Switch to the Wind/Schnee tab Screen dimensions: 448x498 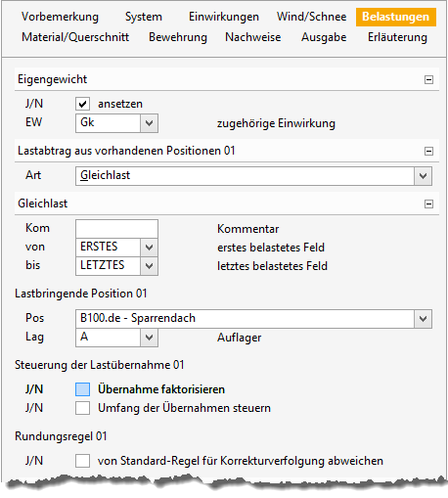[312, 17]
